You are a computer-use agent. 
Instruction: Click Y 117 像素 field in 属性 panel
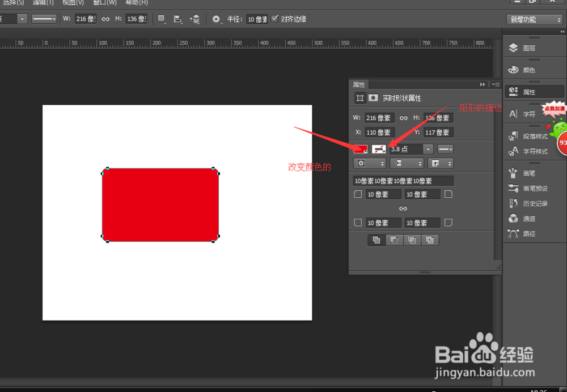coord(438,132)
